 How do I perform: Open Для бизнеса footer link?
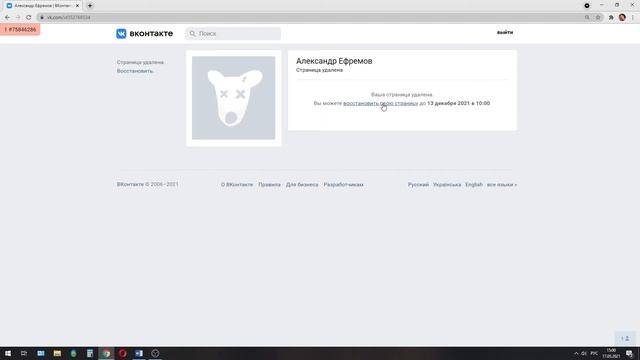click(302, 185)
